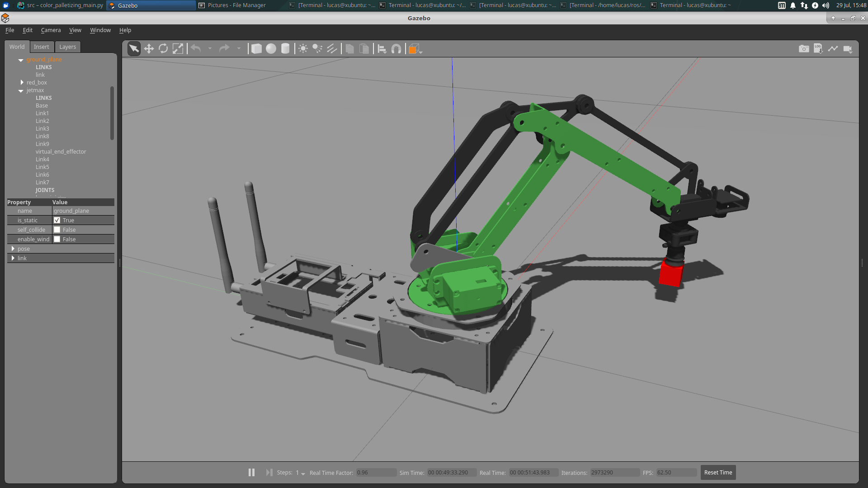Toggle the self_collide checkbox
The height and width of the screenshot is (488, 868).
57,230
